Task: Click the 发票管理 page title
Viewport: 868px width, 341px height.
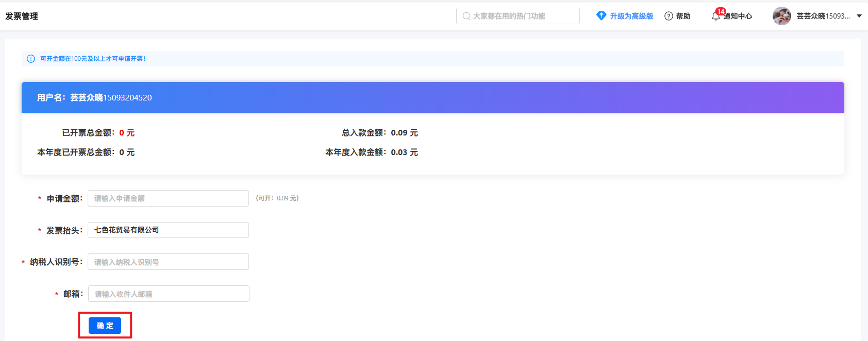Action: (22, 16)
